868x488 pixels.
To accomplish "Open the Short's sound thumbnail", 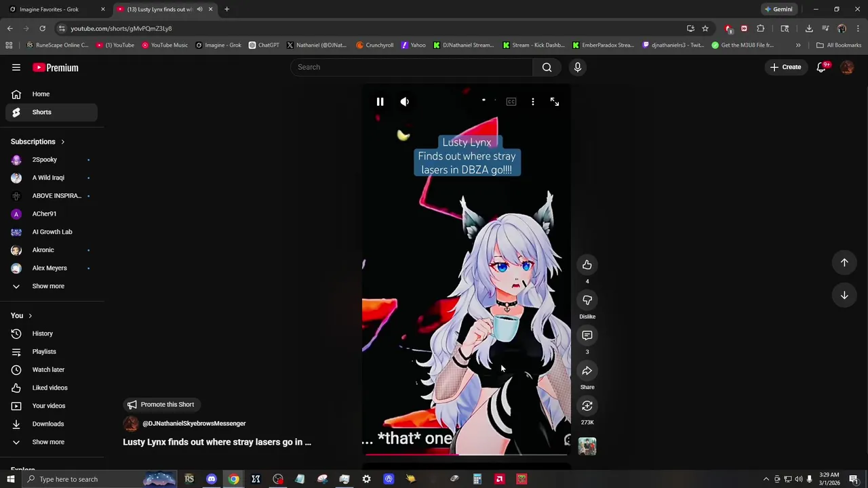I will (x=587, y=446).
